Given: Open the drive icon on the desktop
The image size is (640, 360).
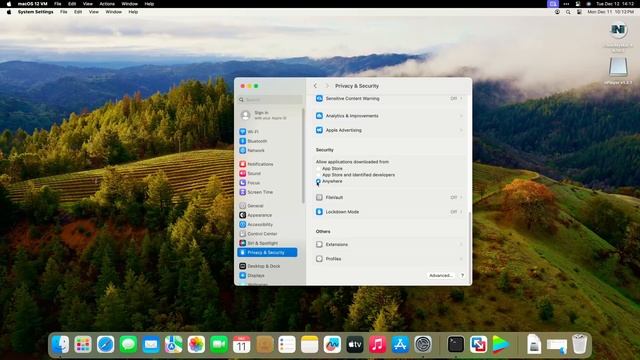Looking at the screenshot, I should (618, 67).
